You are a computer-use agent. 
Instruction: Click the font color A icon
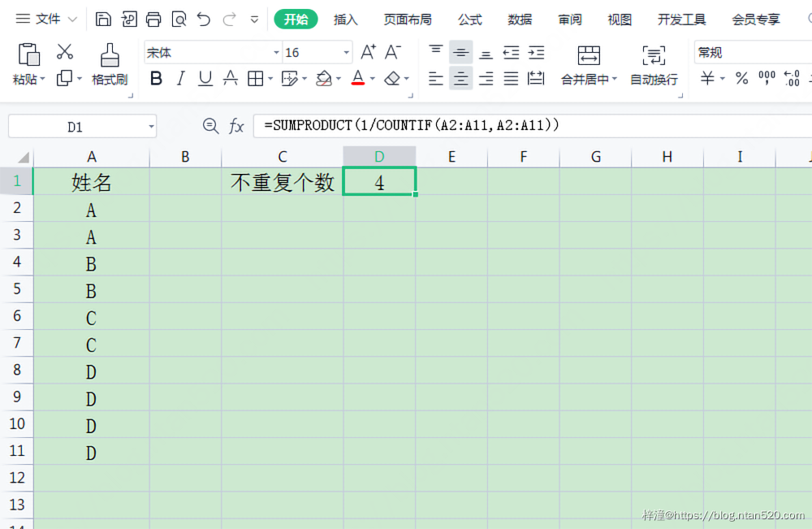[x=358, y=79]
